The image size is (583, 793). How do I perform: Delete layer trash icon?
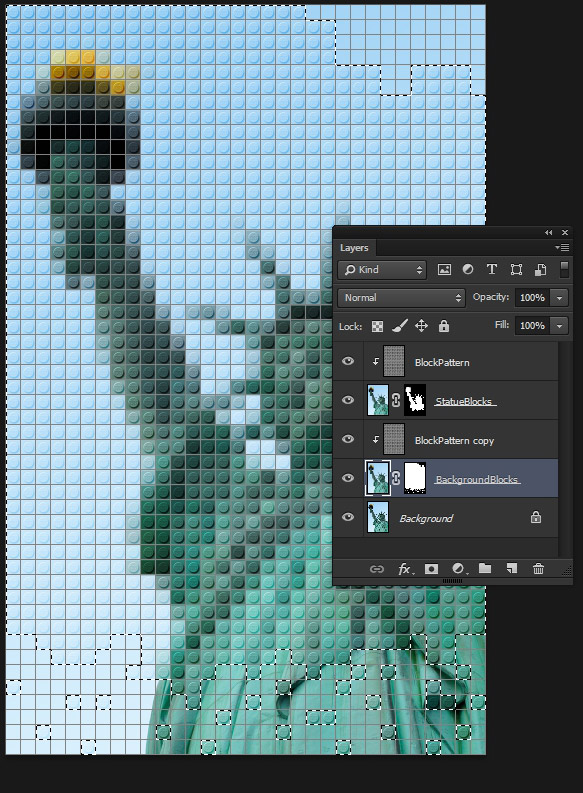pos(539,568)
